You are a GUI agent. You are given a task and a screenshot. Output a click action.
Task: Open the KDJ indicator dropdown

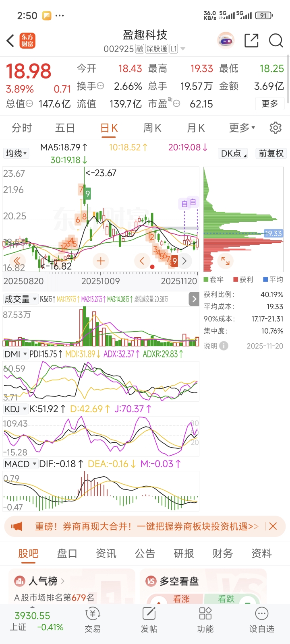tap(16, 409)
